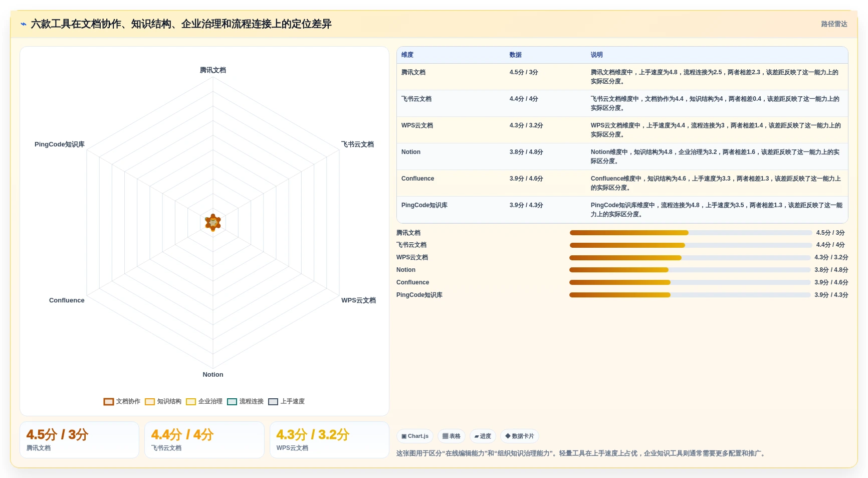This screenshot has height=478, width=868.
Task: Click the 飞书云文档 progress bar
Action: 691,246
